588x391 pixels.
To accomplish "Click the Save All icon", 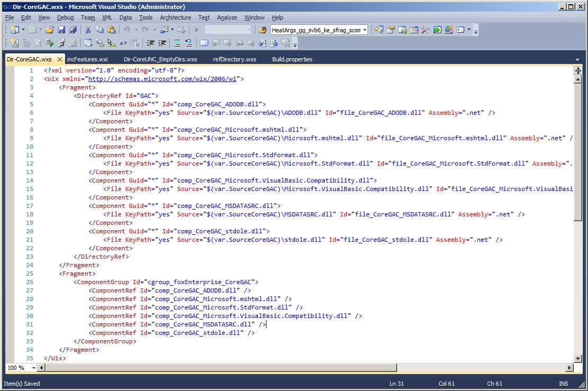I will 73,30.
